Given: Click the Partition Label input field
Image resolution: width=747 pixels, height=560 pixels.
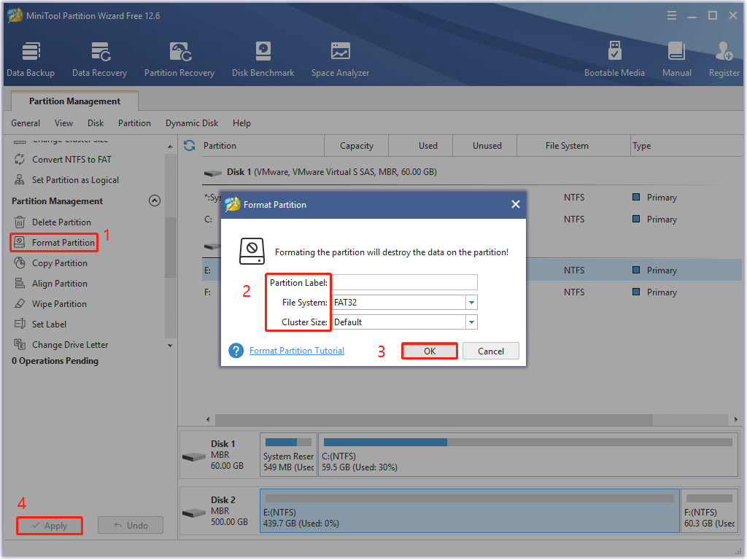Looking at the screenshot, I should point(404,282).
